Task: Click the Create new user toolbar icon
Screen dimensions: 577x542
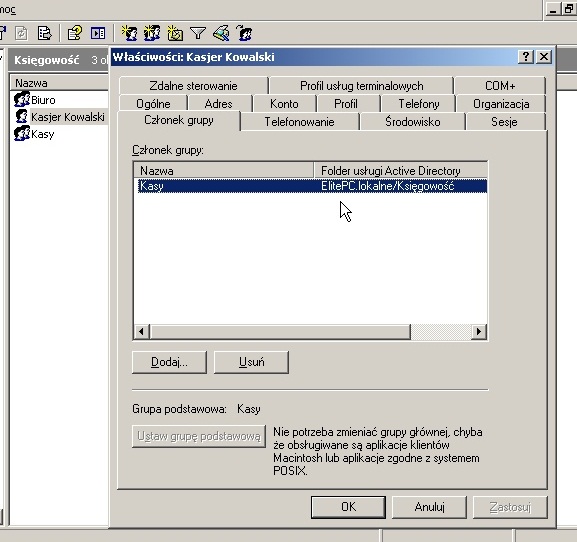Action: (129, 33)
